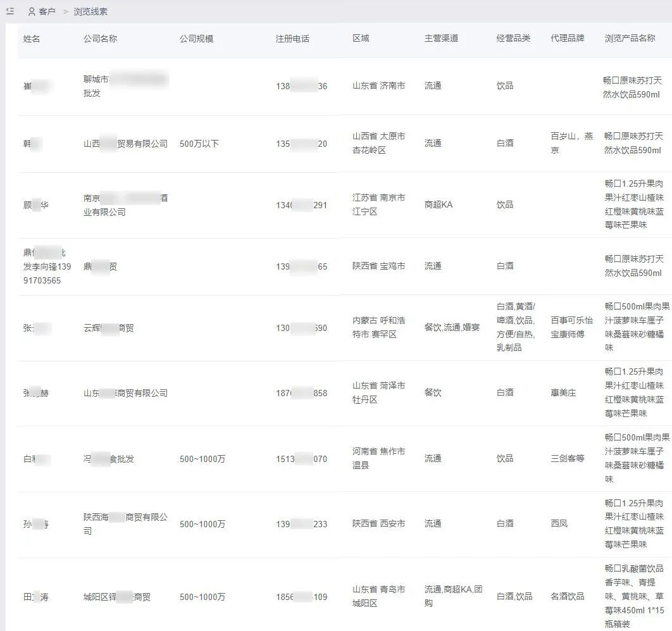Click 畅口原味苏打 product in 太原市 row

point(633,143)
